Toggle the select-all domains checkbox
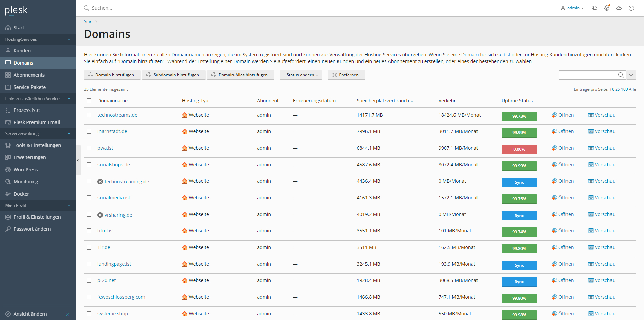The height and width of the screenshot is (320, 644). 89,101
